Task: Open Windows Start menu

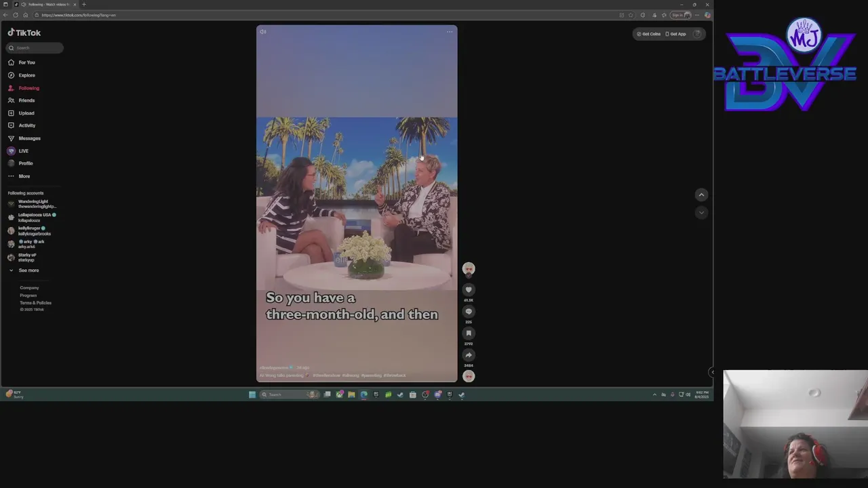Action: pos(252,394)
